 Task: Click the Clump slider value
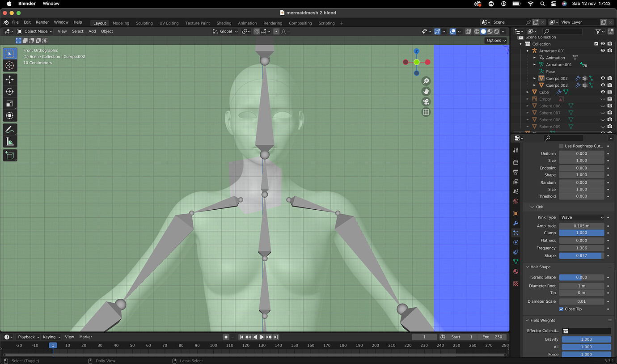581,233
